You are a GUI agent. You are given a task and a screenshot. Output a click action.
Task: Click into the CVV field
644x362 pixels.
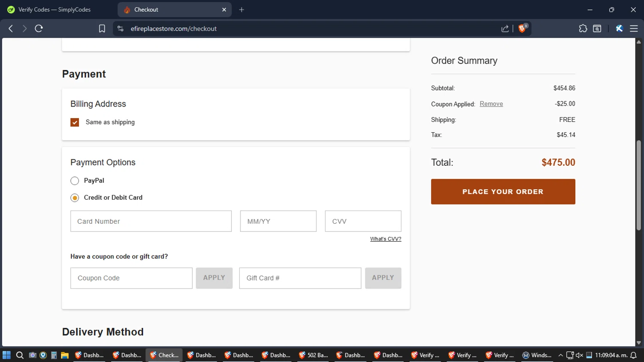coord(363,221)
